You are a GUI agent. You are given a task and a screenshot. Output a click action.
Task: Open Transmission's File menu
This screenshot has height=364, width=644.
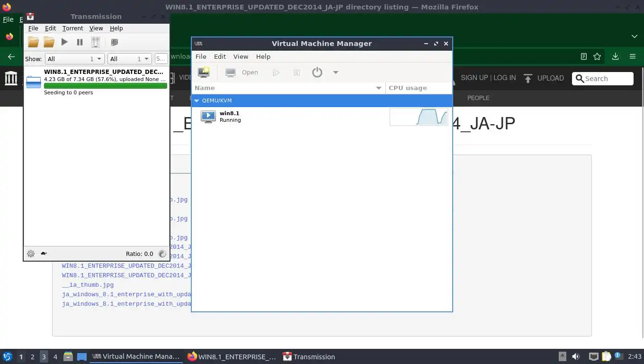pos(33,28)
